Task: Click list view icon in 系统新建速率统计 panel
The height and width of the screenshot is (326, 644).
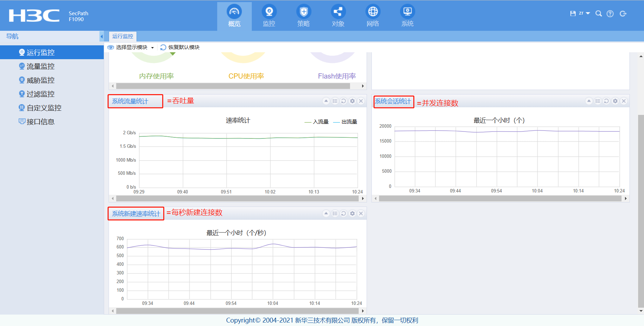Action: tap(335, 214)
